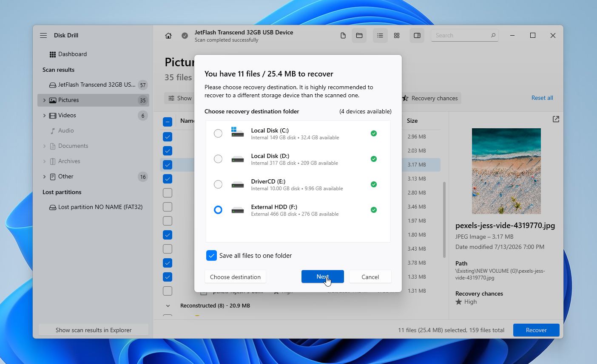Click the Videos film icon

point(53,116)
